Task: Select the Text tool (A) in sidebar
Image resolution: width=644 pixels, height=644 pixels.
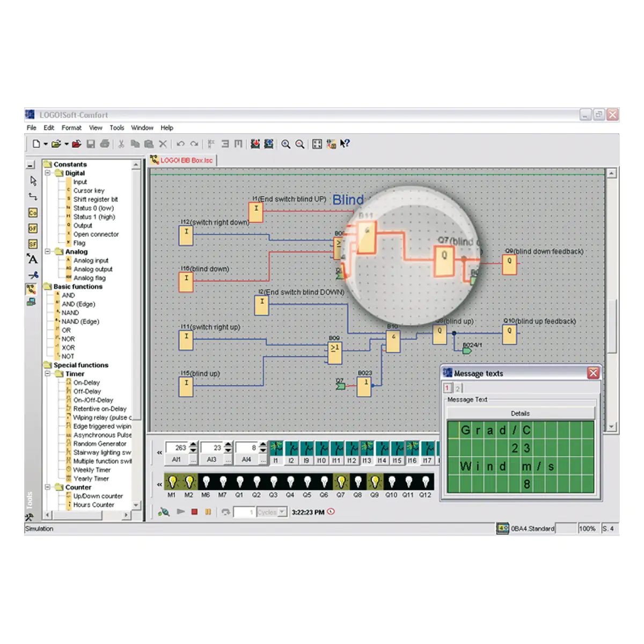Action: 33,259
